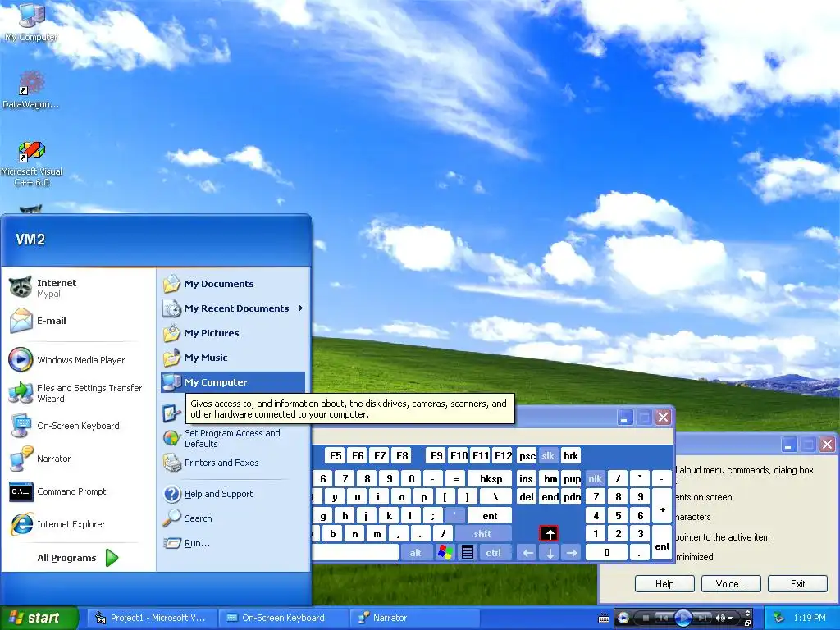
Task: Click Safely Remove Hardware tray icon
Action: (x=779, y=618)
